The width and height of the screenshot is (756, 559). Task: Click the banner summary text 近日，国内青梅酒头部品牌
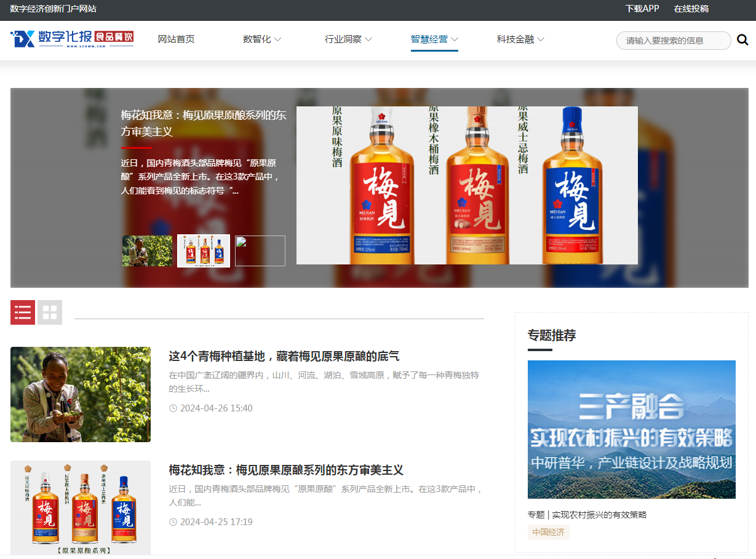201,177
